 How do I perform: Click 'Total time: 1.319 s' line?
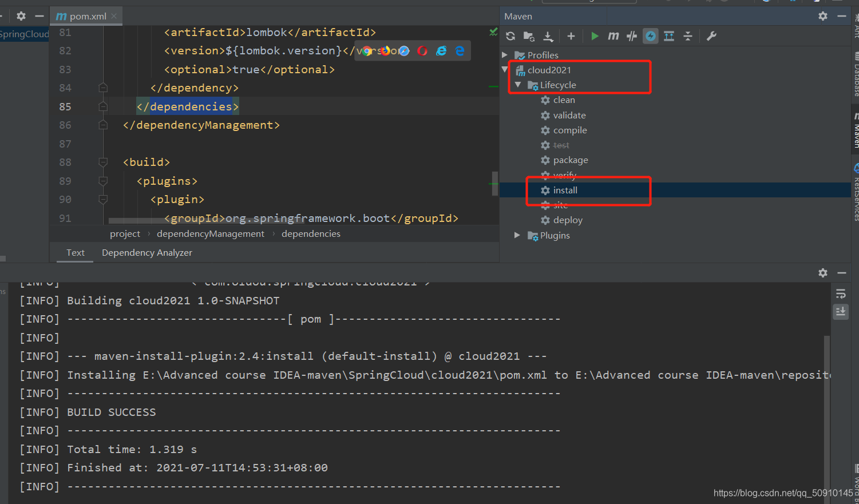[x=132, y=449]
